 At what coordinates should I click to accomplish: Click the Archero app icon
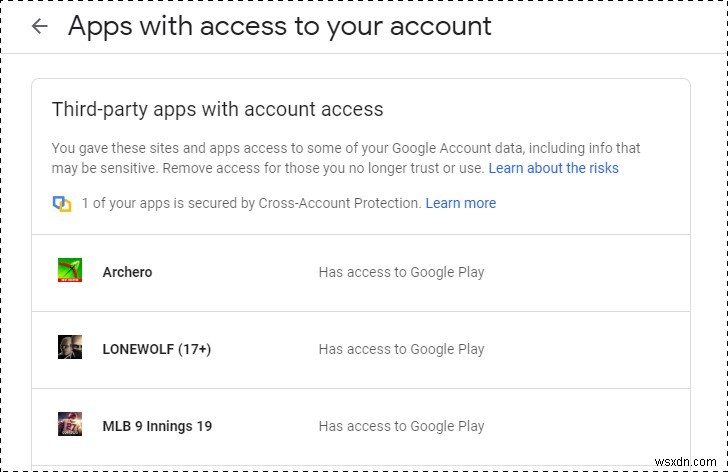coord(70,271)
